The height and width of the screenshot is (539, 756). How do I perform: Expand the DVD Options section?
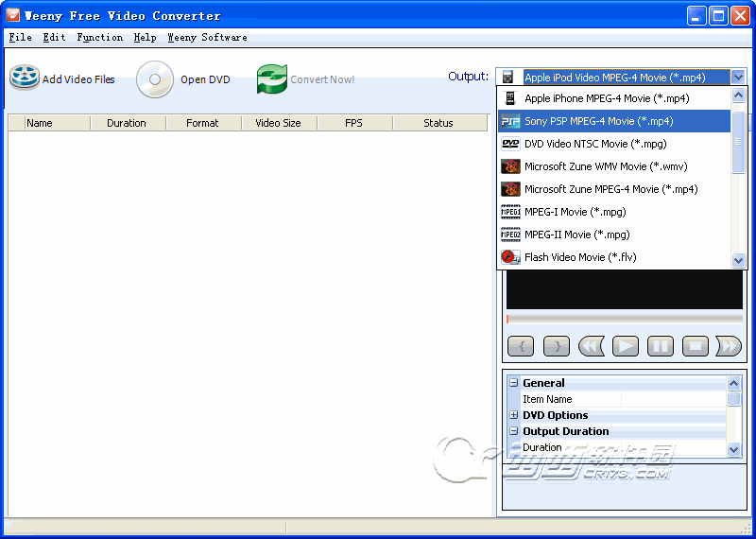(514, 415)
